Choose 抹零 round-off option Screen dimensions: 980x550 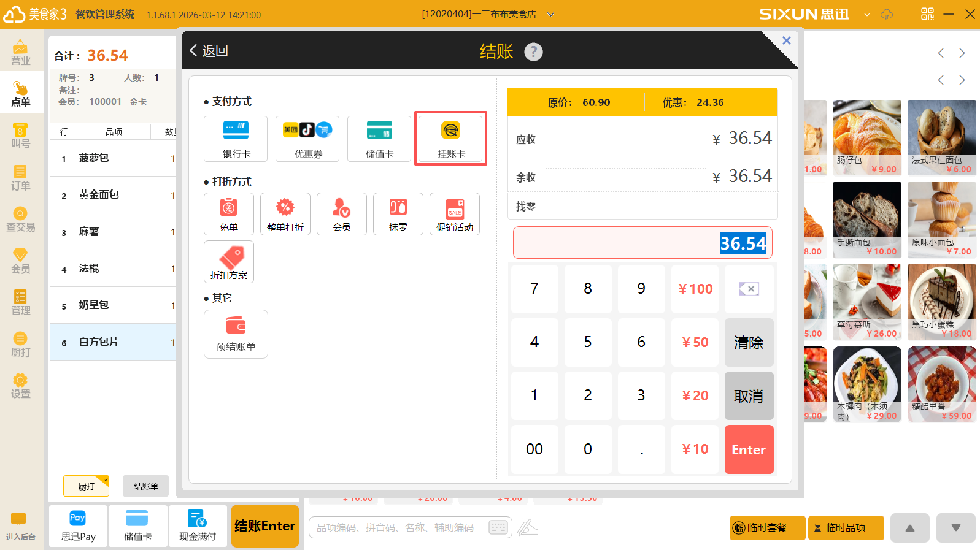tap(398, 214)
